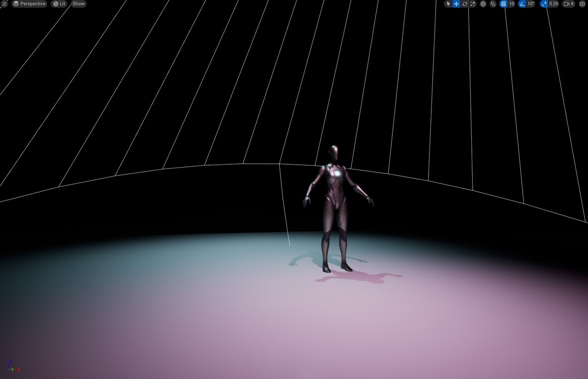Activate the Rotate objects tool
The height and width of the screenshot is (379, 588).
click(x=464, y=4)
